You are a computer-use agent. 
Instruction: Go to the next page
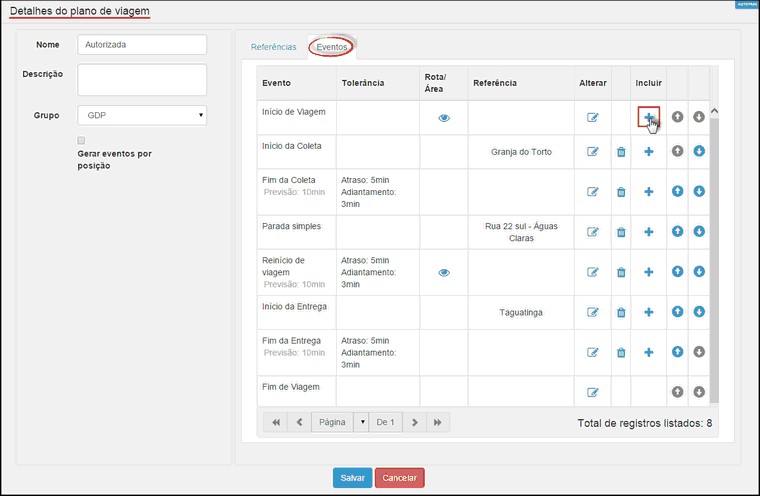[414, 422]
